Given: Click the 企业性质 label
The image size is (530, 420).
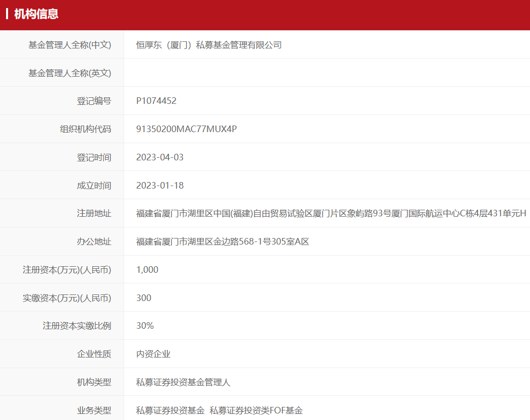Looking at the screenshot, I should [x=94, y=354].
